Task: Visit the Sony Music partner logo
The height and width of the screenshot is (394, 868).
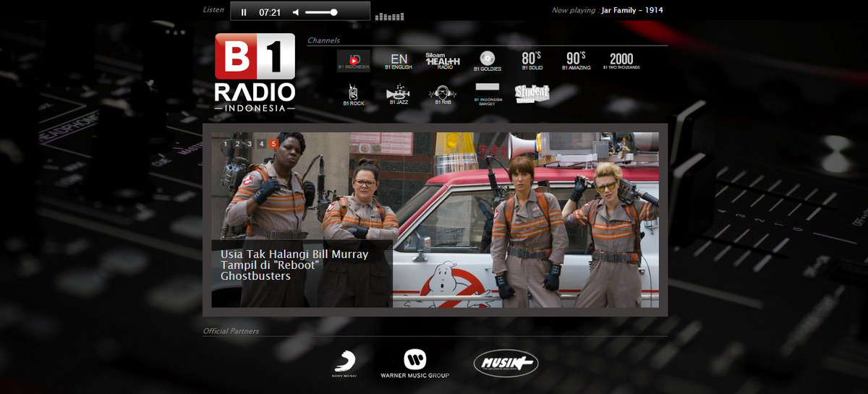Action: pos(344,364)
